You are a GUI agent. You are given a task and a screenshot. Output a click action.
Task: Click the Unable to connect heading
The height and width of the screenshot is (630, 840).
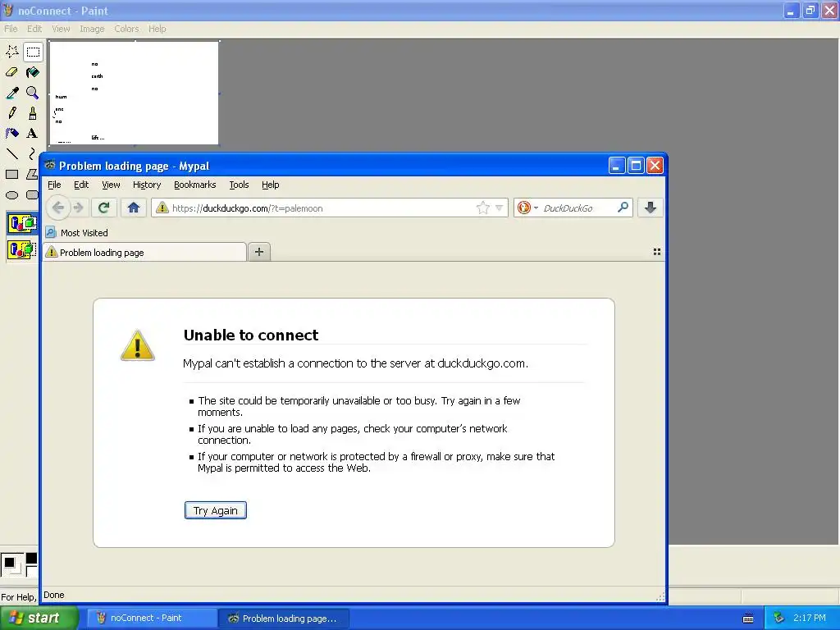click(251, 336)
